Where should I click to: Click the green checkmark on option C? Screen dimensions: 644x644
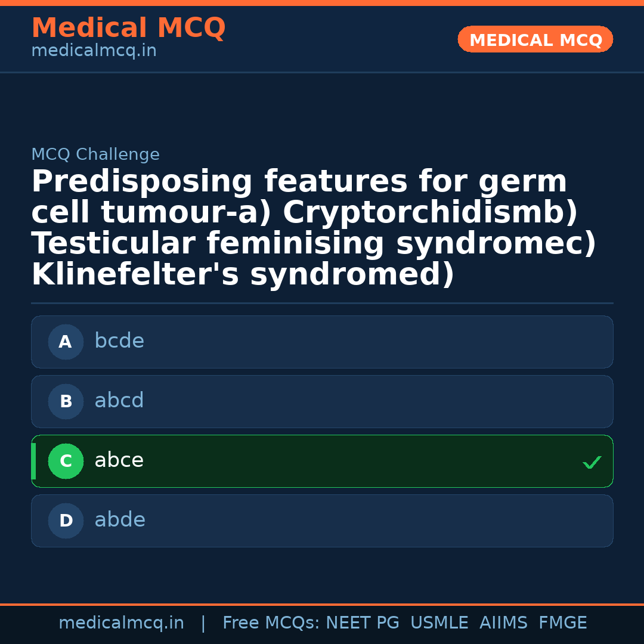(x=592, y=462)
